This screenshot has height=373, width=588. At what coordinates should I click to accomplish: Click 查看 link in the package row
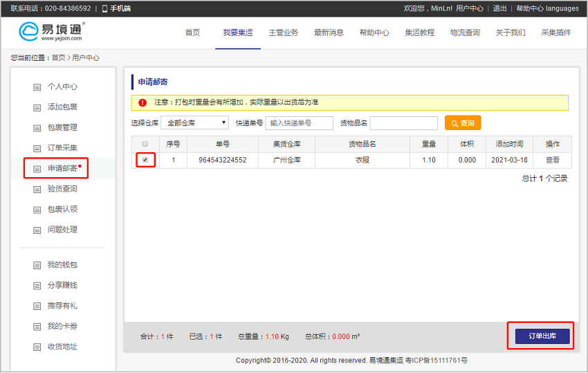tap(552, 160)
